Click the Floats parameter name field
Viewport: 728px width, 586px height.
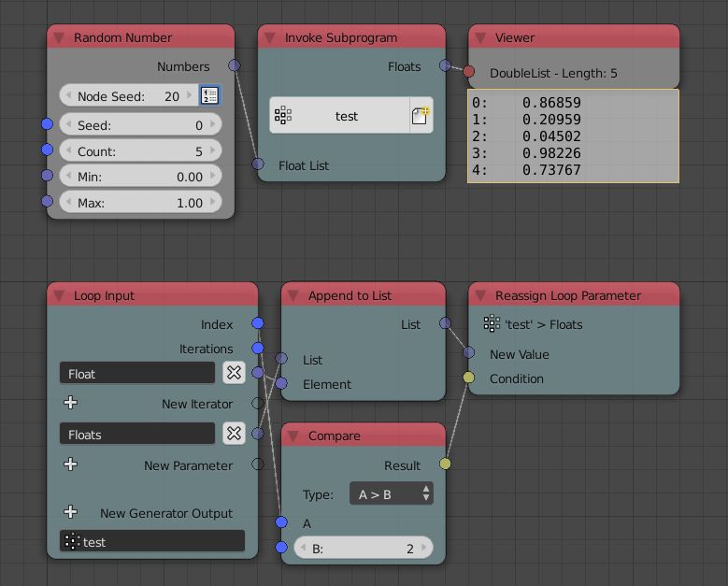point(137,434)
